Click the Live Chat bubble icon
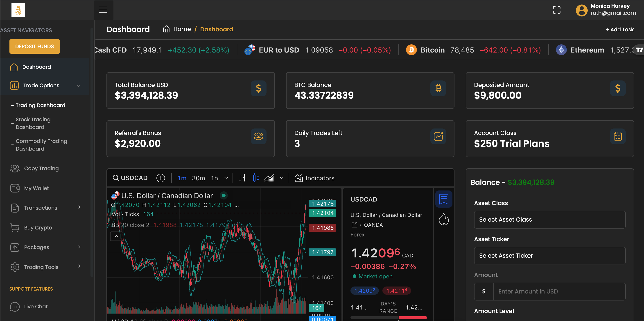The width and height of the screenshot is (644, 321). pyautogui.click(x=15, y=307)
